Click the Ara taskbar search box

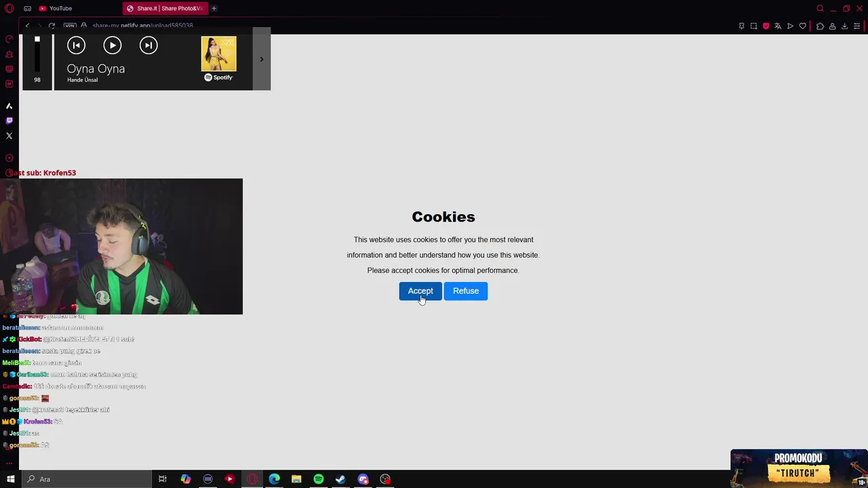(86, 479)
